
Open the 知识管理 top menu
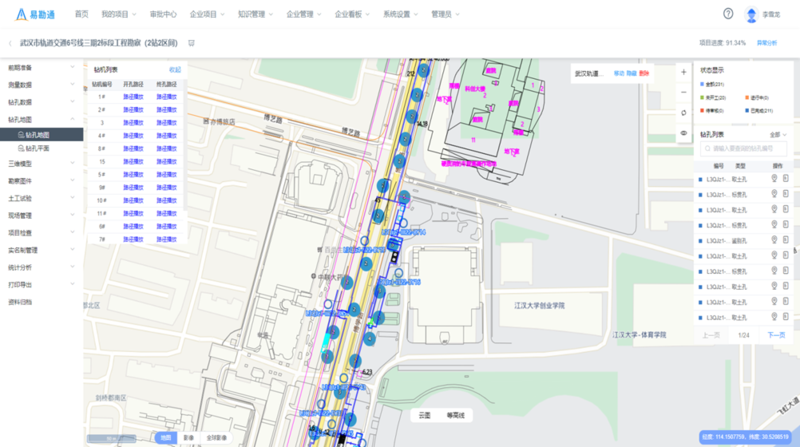click(255, 14)
